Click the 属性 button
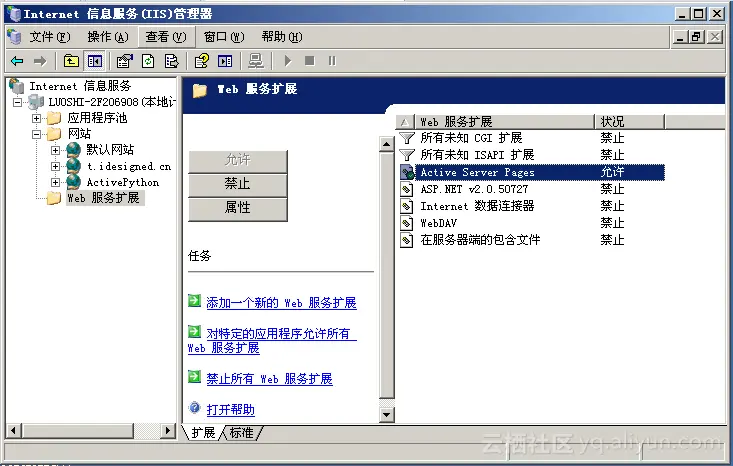Viewport: 733px width, 466px height. [237, 208]
